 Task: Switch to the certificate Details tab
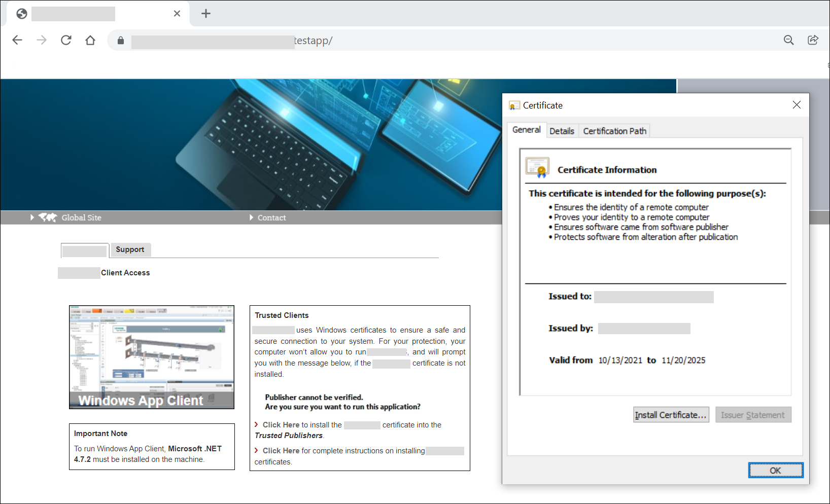click(x=562, y=131)
